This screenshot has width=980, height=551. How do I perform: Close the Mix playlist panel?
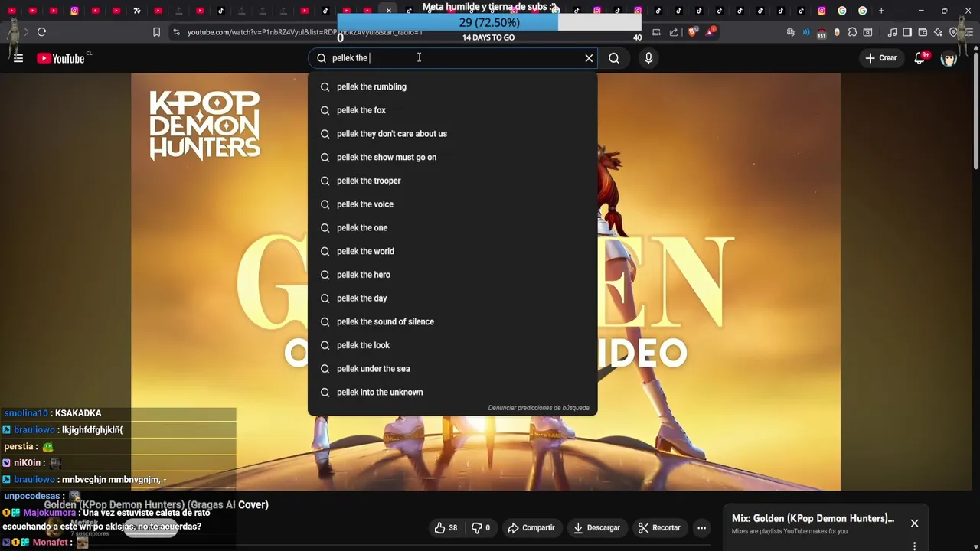click(x=914, y=523)
